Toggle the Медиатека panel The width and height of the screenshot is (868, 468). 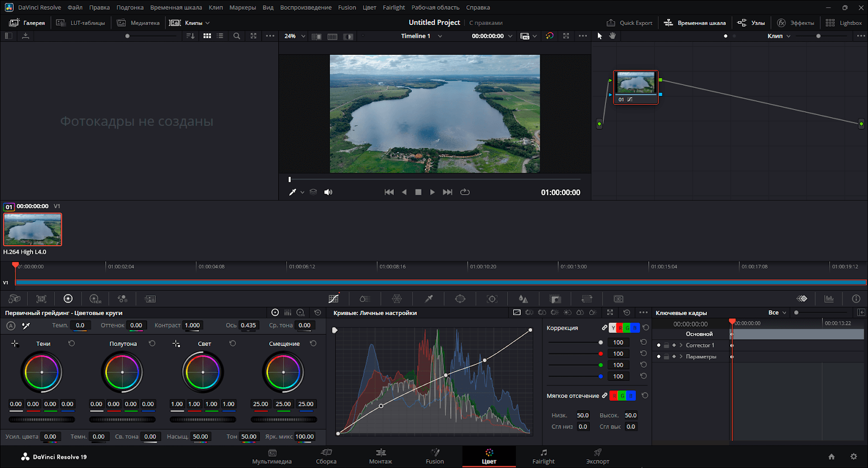click(x=138, y=23)
